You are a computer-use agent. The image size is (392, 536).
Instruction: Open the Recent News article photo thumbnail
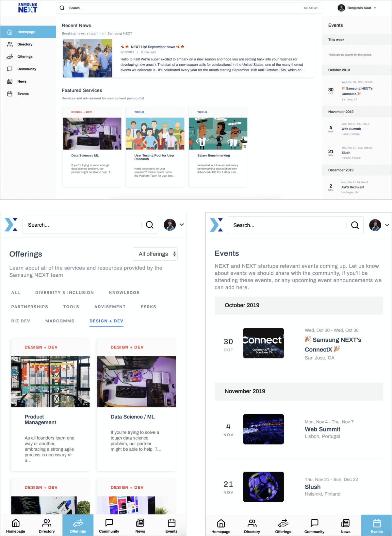click(88, 58)
